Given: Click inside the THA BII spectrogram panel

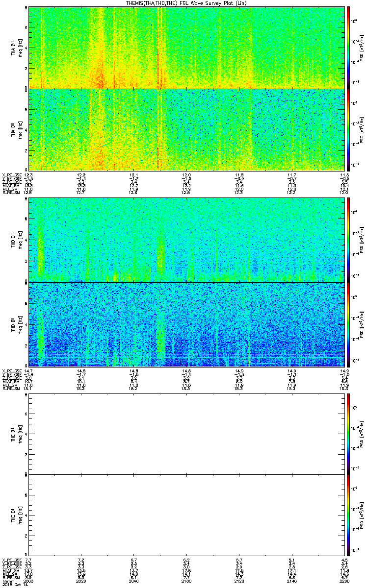Looking at the screenshot, I should (185, 129).
